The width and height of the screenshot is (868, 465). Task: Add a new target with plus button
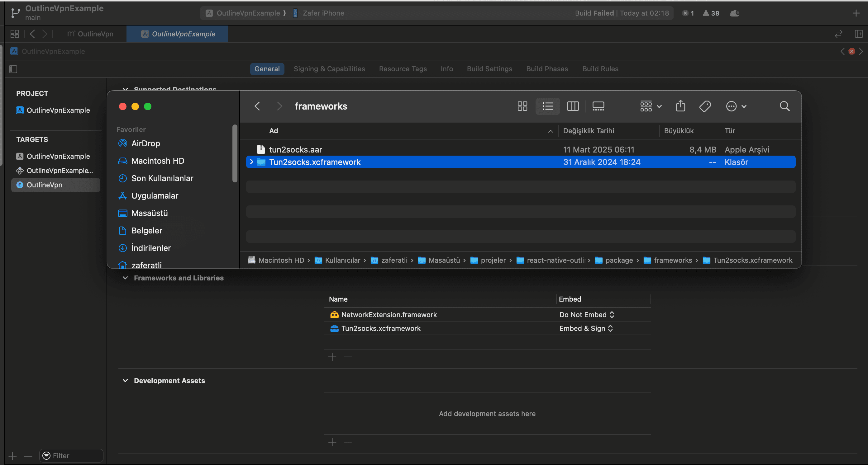[x=12, y=456]
